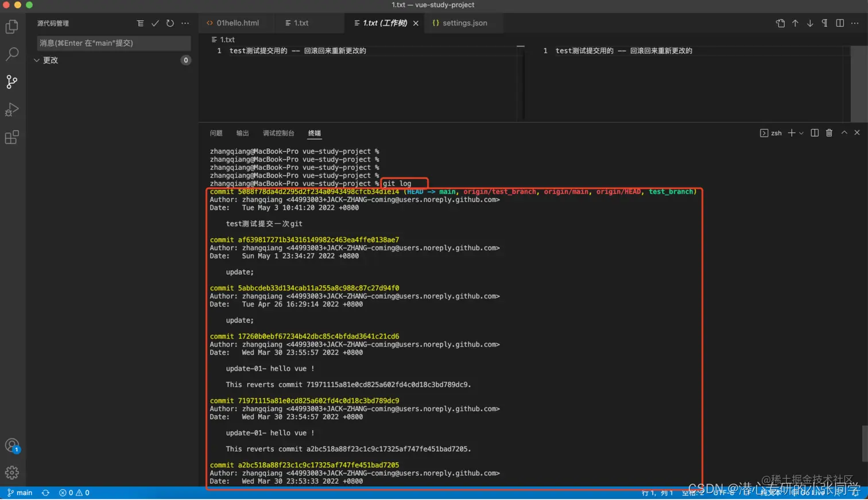Screen dimensions: 868x500
Task: Open errors and warnings count in status bar
Action: (x=75, y=493)
